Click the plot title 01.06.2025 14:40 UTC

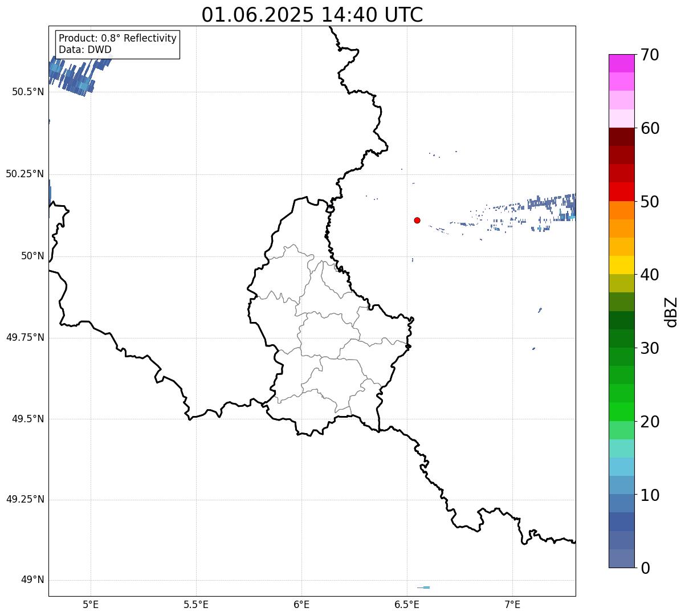(x=312, y=15)
